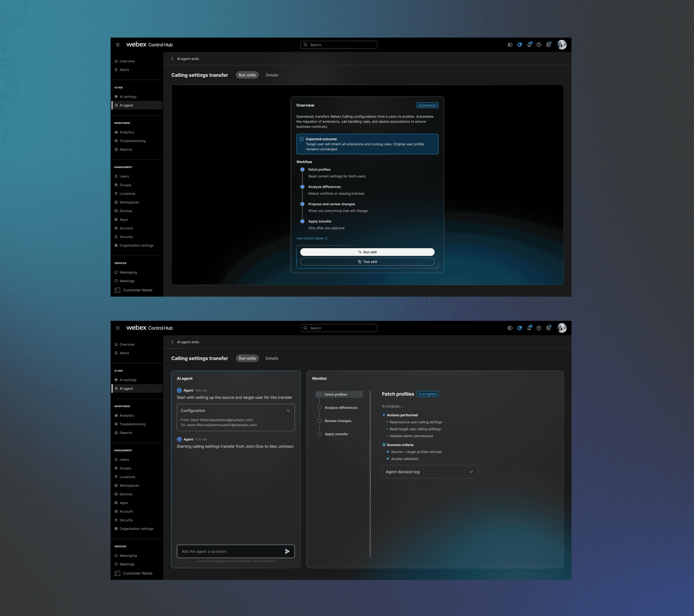The height and width of the screenshot is (616, 694).
Task: Click the back arrow beside AI agent skills on the Overview page
Action: 172,59
